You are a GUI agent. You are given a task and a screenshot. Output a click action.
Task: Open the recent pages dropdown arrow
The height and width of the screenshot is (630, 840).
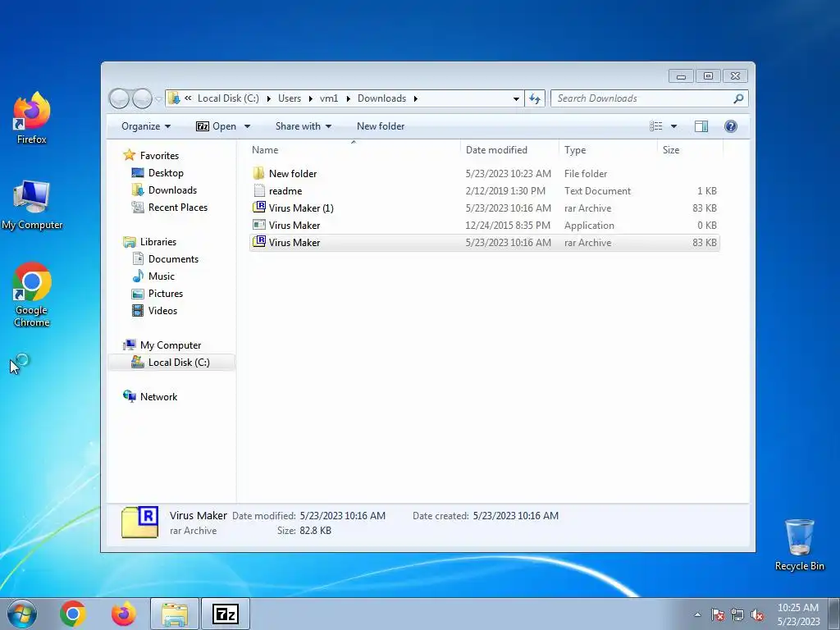(158, 98)
